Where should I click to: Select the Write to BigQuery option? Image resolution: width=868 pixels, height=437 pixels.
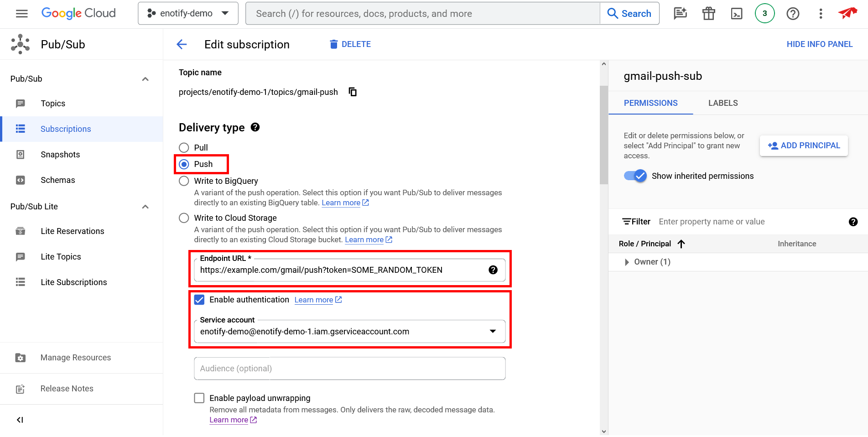click(x=184, y=181)
